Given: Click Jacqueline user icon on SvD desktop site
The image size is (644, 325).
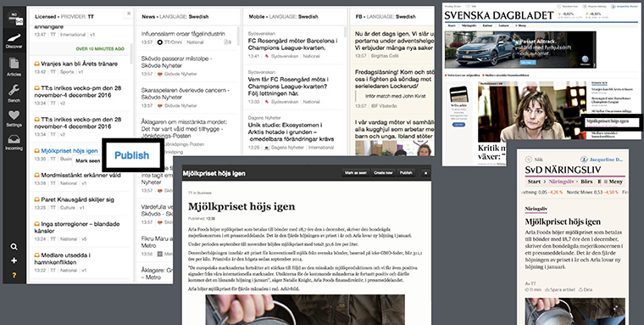Looking at the screenshot, I should coord(613,7).
